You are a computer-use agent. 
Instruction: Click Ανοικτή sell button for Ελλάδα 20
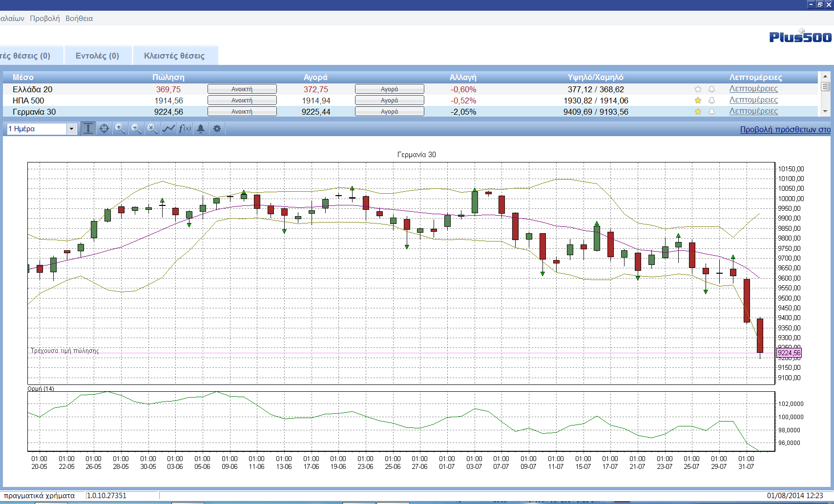(242, 89)
